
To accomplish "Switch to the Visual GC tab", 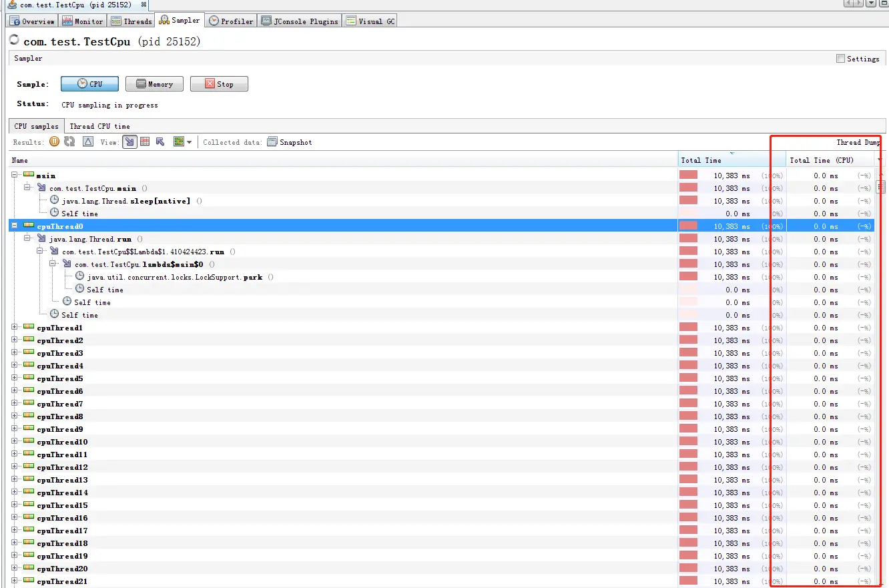I will tap(370, 21).
